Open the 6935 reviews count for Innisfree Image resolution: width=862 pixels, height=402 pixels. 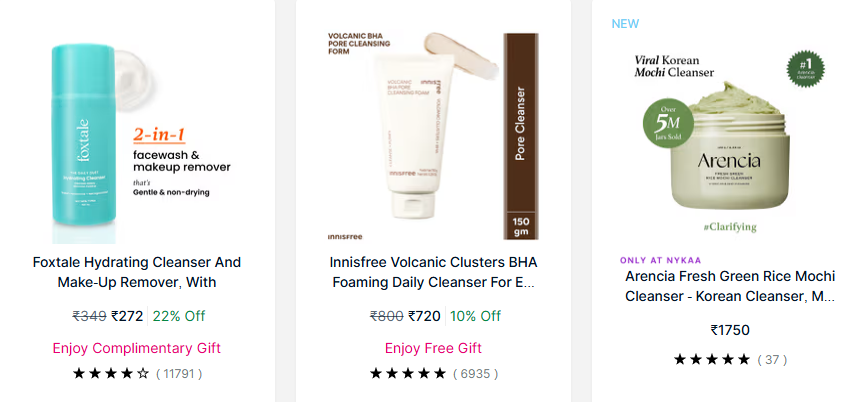pyautogui.click(x=475, y=374)
